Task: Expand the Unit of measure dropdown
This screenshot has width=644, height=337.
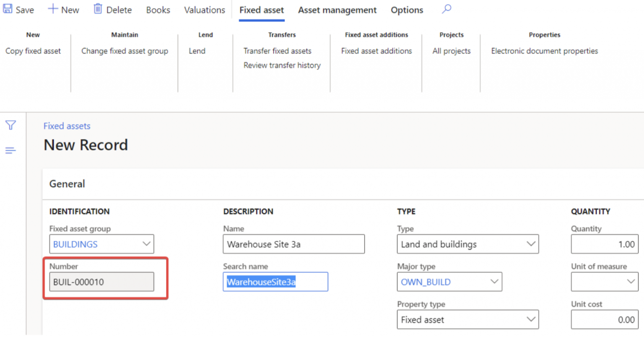Action: tap(631, 282)
